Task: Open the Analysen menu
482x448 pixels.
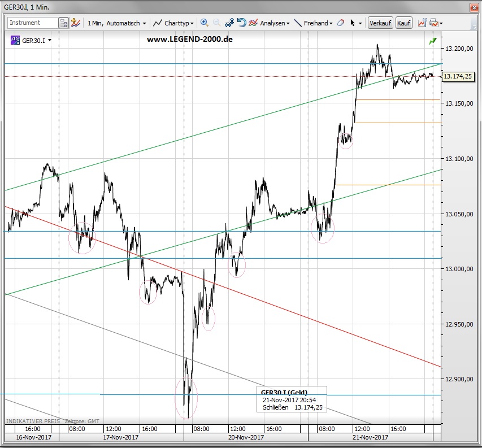Action: pos(270,23)
